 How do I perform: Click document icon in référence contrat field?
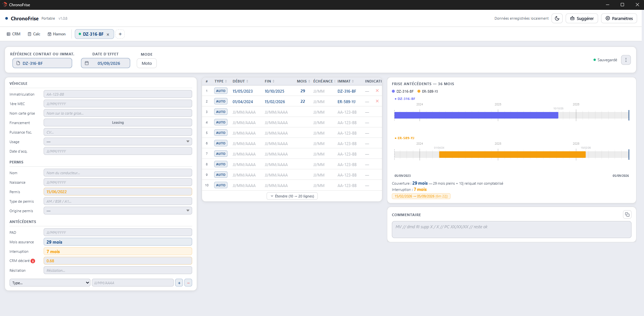18,63
